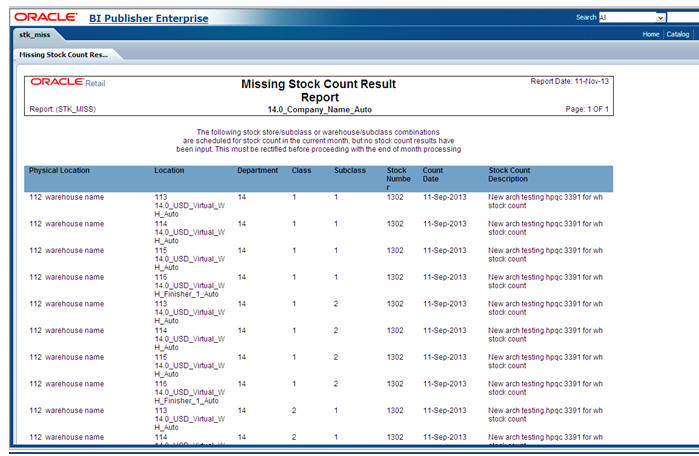
Task: Click first row's 112 warehouse name cell
Action: (x=66, y=197)
